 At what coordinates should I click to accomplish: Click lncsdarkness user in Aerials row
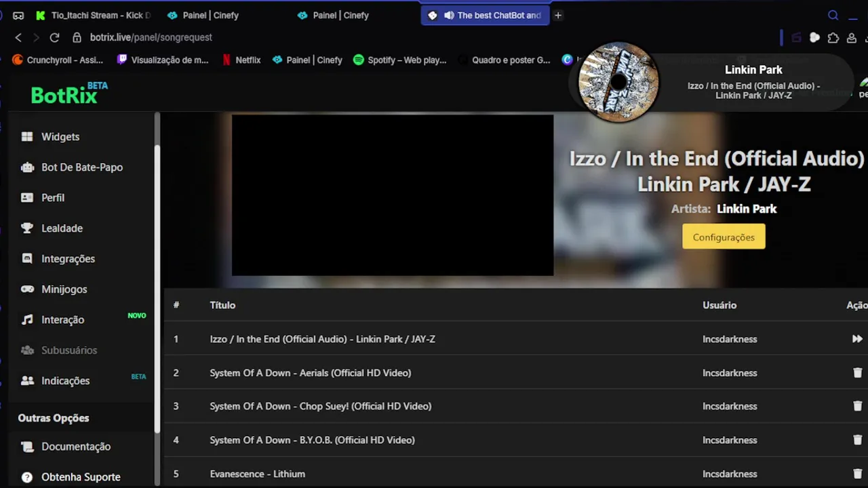[730, 373]
